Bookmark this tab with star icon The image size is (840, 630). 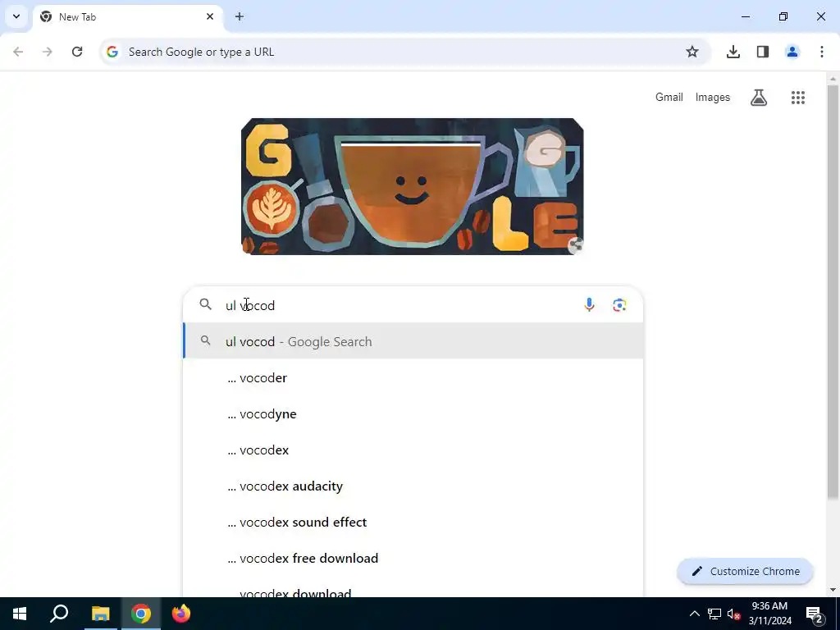(692, 52)
